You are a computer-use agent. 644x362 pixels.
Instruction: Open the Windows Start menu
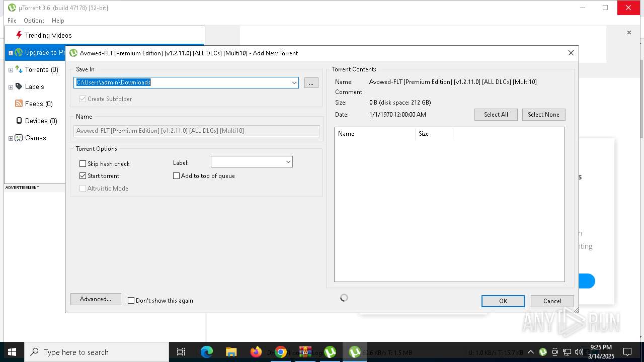point(12,352)
